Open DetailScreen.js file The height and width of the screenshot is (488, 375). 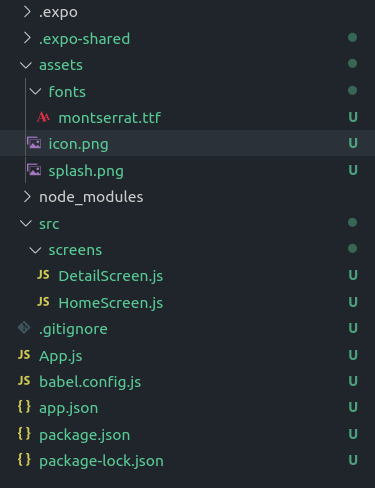111,276
